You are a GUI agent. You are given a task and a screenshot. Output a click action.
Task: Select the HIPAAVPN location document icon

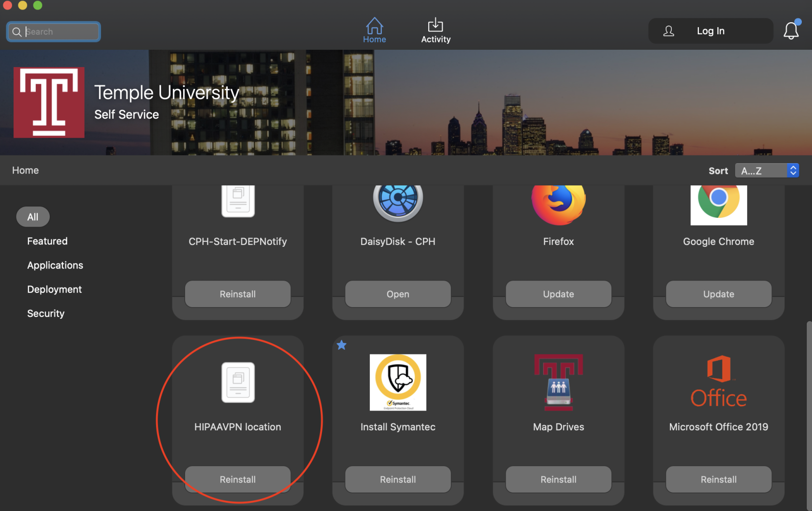point(238,383)
